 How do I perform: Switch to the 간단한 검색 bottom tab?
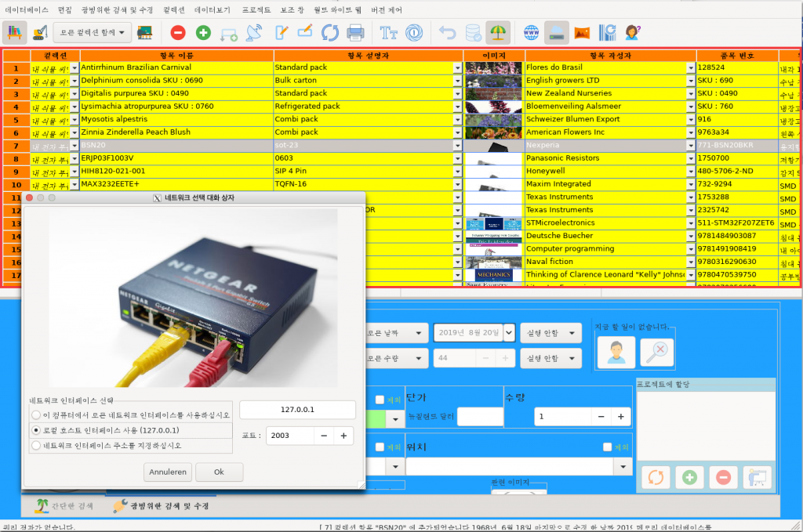click(64, 506)
